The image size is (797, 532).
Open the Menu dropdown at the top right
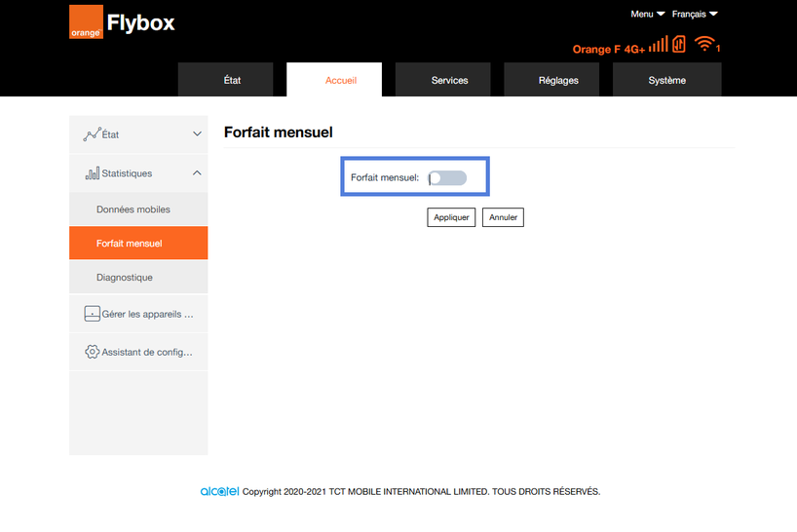[x=648, y=15]
